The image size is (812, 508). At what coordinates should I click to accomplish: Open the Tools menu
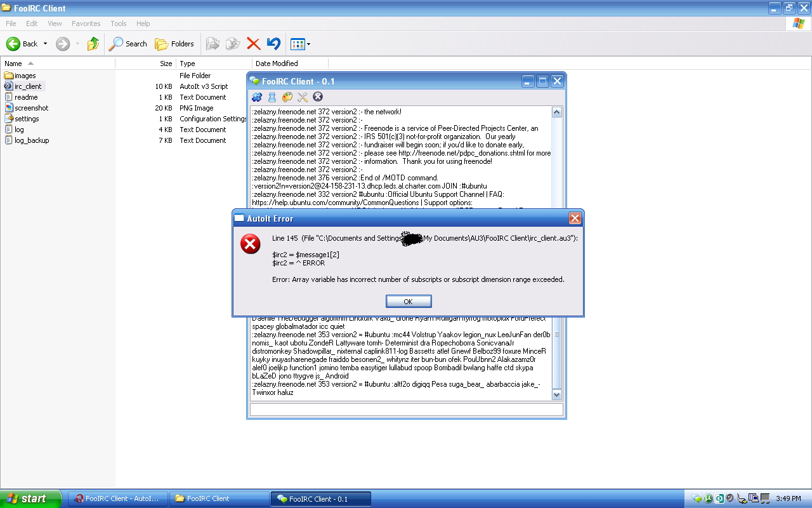click(119, 23)
